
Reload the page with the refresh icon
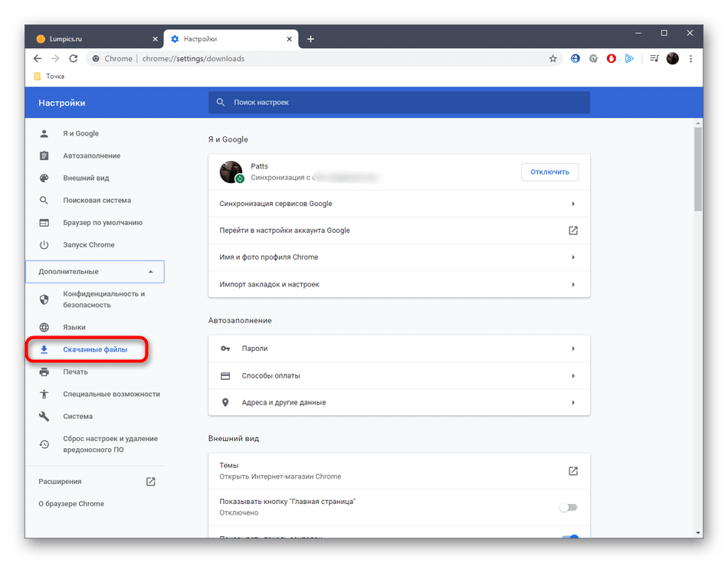(x=74, y=58)
